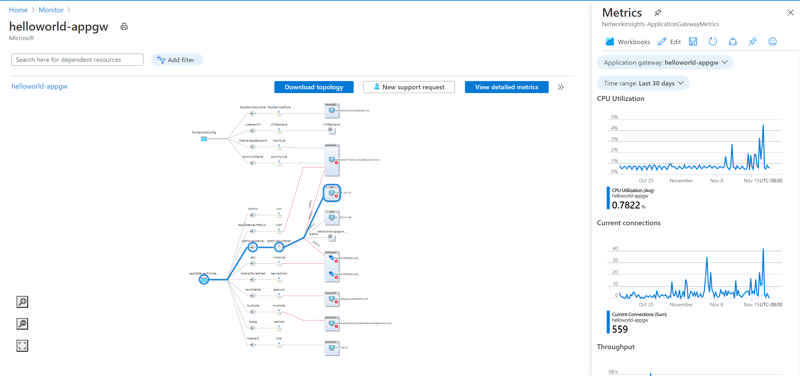Refresh metrics with the circular arrow icon
The height and width of the screenshot is (376, 800).
pos(713,42)
